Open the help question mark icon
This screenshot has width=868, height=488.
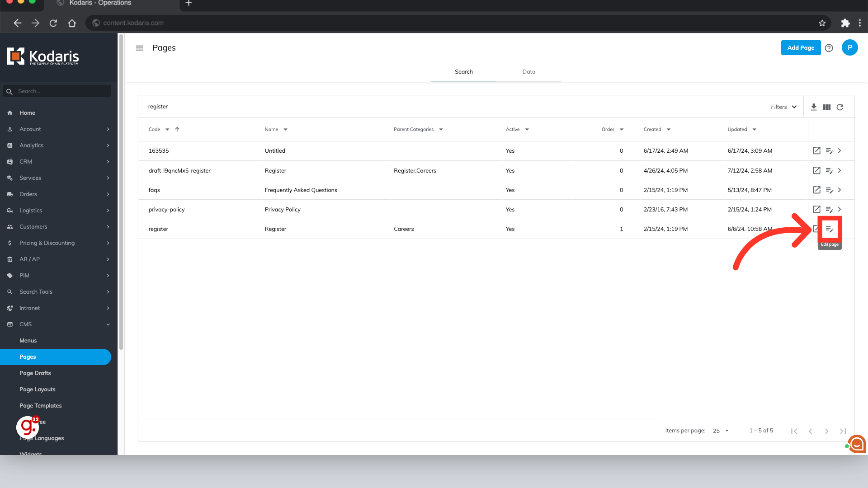click(x=829, y=48)
